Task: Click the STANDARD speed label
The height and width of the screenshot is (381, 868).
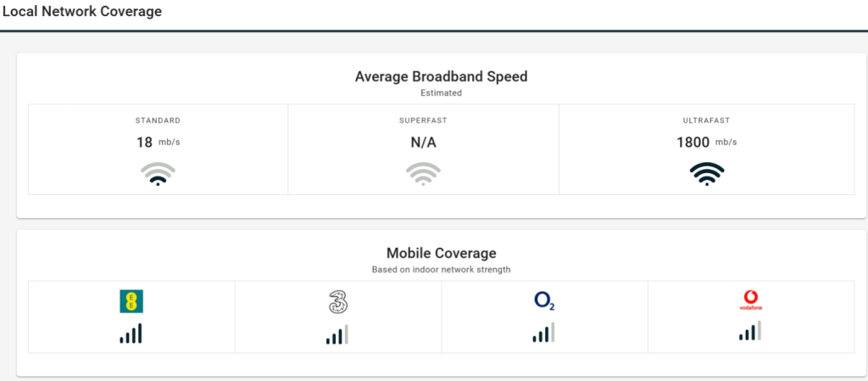Action: pos(158,120)
